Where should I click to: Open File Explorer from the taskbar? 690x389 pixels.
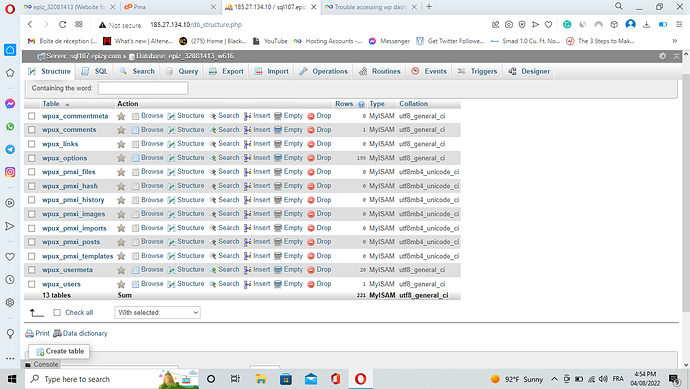pyautogui.click(x=261, y=379)
